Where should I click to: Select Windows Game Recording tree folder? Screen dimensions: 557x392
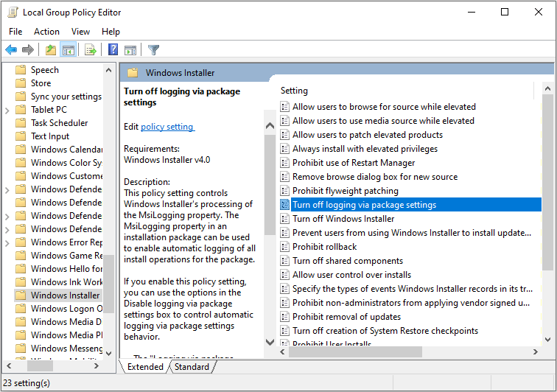(66, 255)
